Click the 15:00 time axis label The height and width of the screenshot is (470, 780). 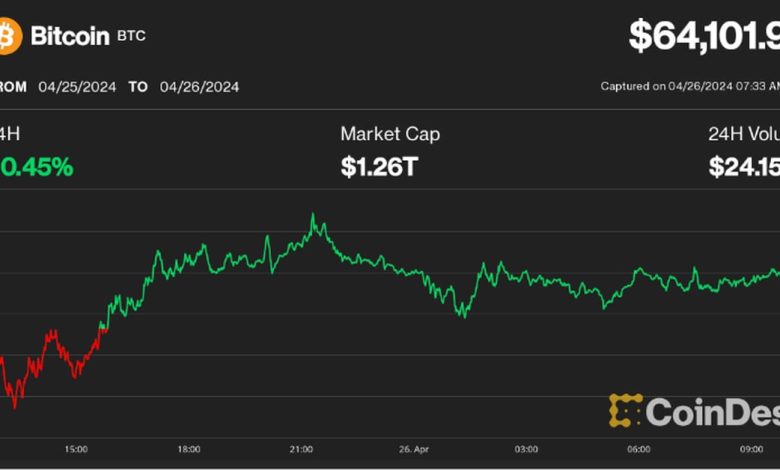(76, 448)
